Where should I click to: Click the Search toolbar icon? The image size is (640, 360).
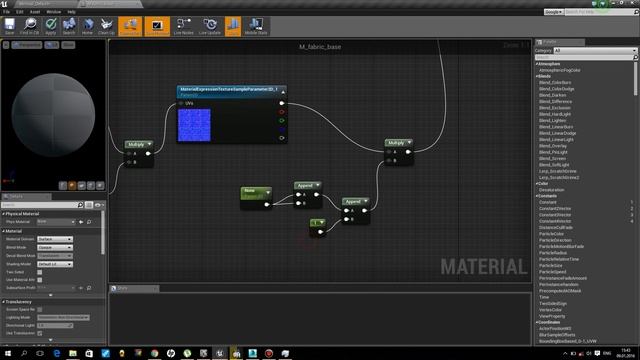click(69, 26)
